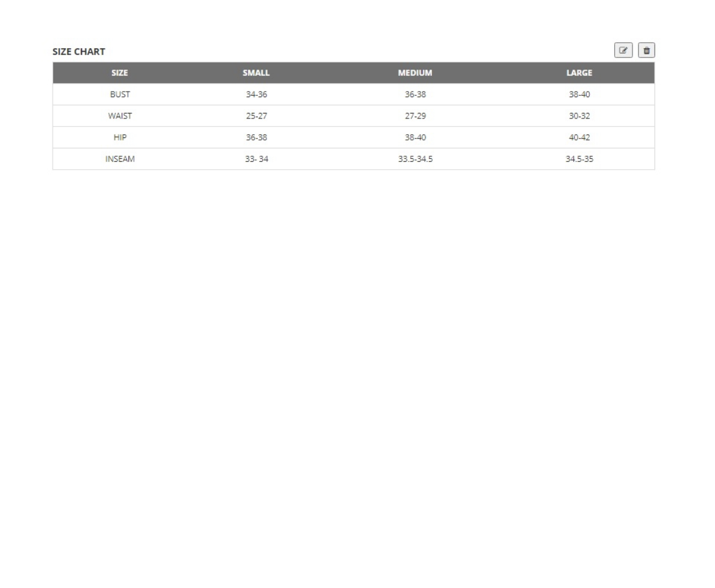
Task: Select the LARGE column header
Action: (x=579, y=73)
